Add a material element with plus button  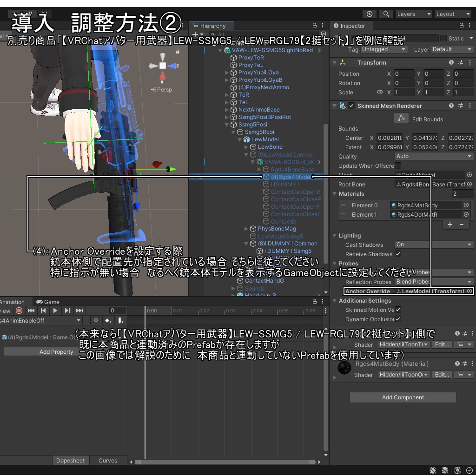click(450, 225)
